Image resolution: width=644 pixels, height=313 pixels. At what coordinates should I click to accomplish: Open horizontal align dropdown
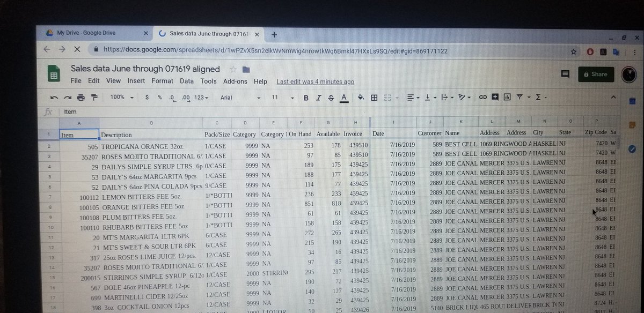click(413, 98)
